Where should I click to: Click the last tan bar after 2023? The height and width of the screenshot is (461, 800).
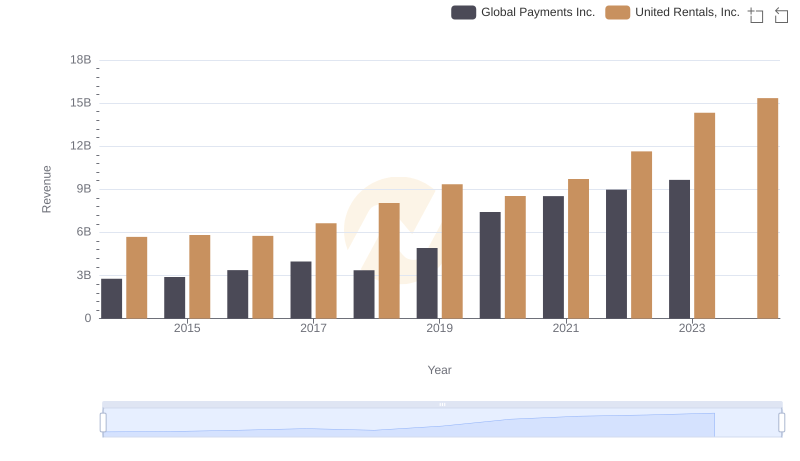tap(767, 208)
